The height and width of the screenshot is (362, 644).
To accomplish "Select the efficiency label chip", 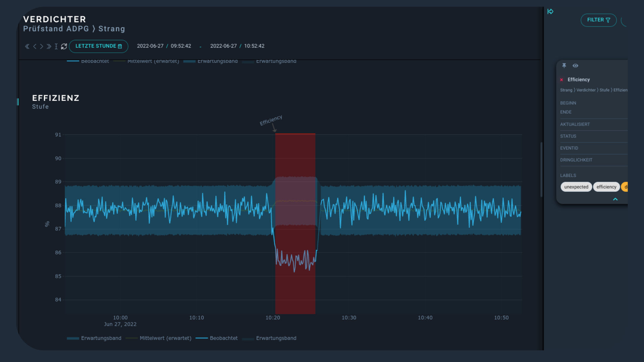I will click(606, 187).
